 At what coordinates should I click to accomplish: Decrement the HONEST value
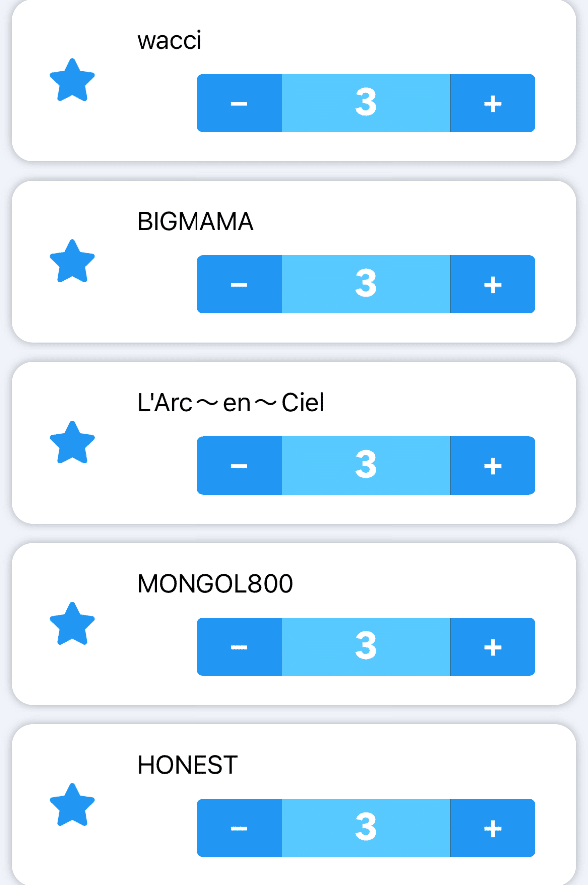(239, 828)
